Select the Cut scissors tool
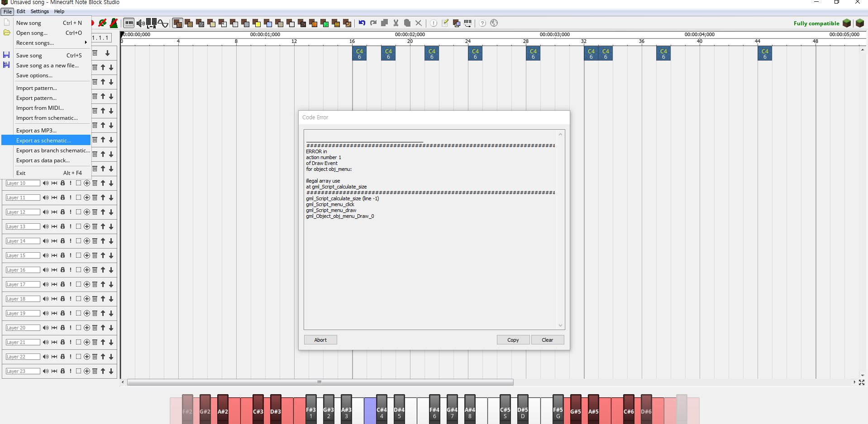 [x=396, y=23]
